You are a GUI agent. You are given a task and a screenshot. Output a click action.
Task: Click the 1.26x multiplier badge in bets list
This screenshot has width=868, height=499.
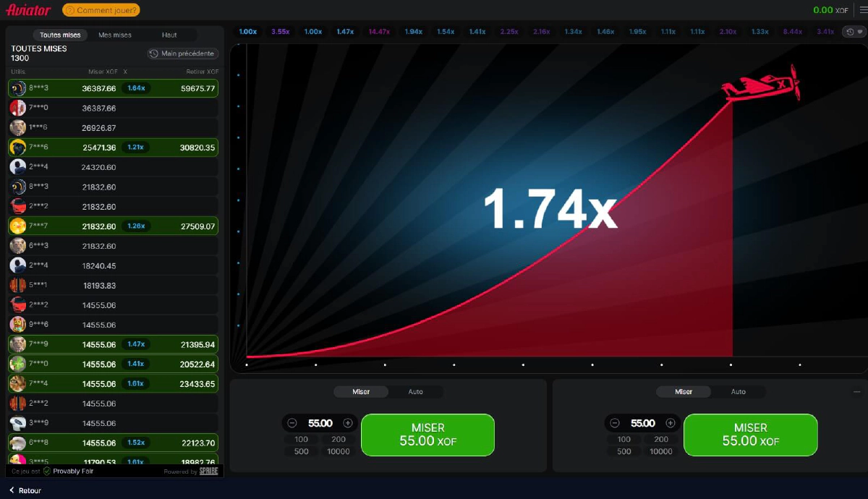(x=136, y=226)
